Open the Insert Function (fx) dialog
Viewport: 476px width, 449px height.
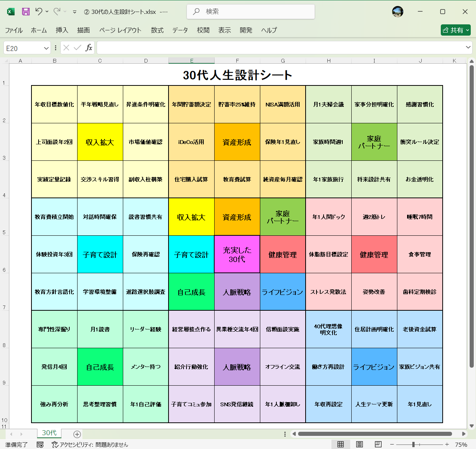[90, 48]
